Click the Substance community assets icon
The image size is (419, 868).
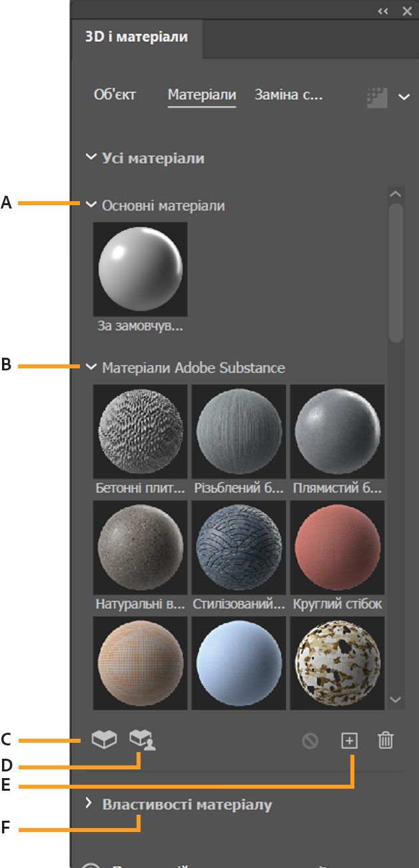pyautogui.click(x=143, y=739)
